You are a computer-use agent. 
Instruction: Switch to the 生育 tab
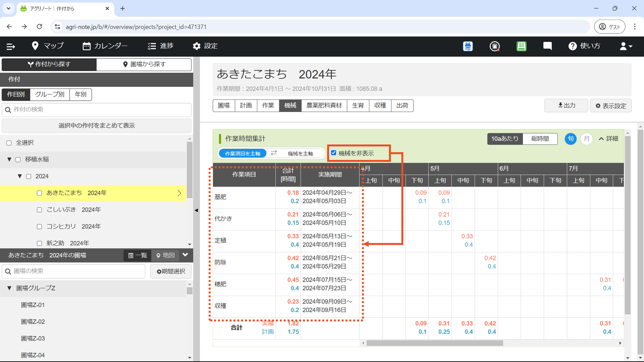[358, 106]
